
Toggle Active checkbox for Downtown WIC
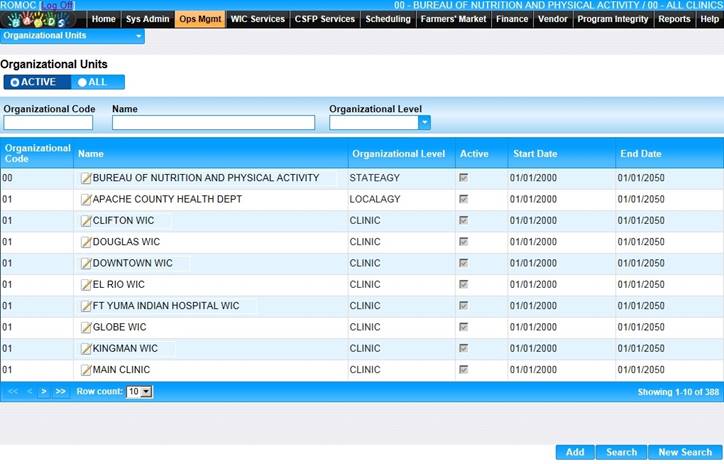pos(463,263)
